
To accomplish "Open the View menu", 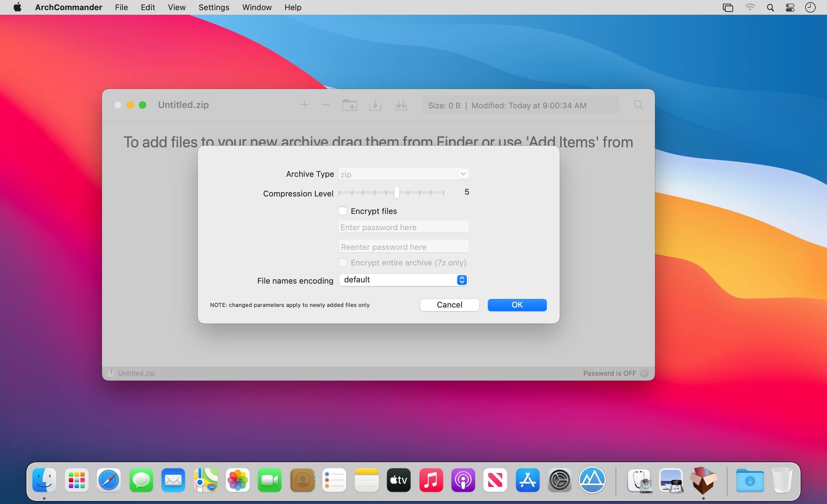I will (177, 7).
